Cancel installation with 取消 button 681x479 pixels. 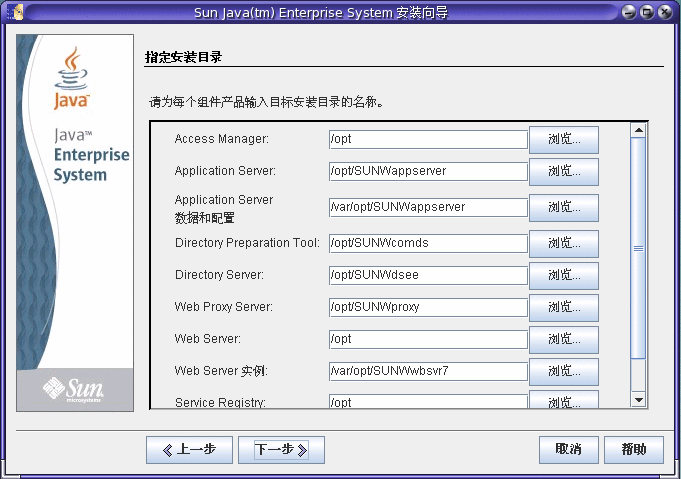[569, 450]
